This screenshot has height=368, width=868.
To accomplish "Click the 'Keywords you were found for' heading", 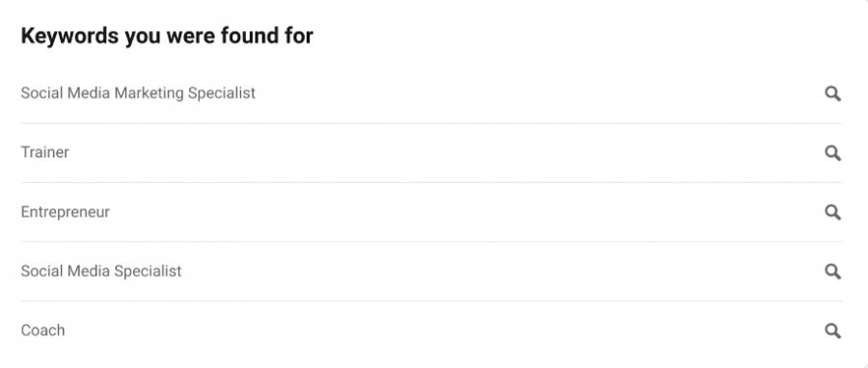I will [167, 37].
